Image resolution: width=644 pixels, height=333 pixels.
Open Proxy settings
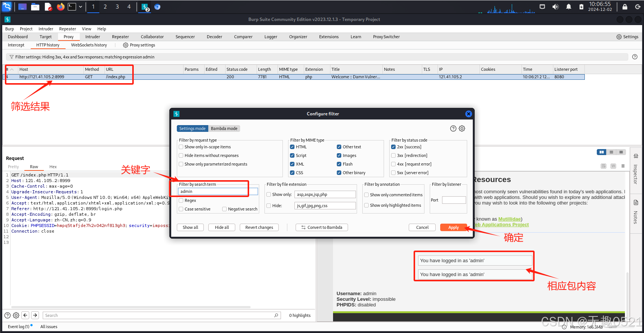(x=139, y=45)
